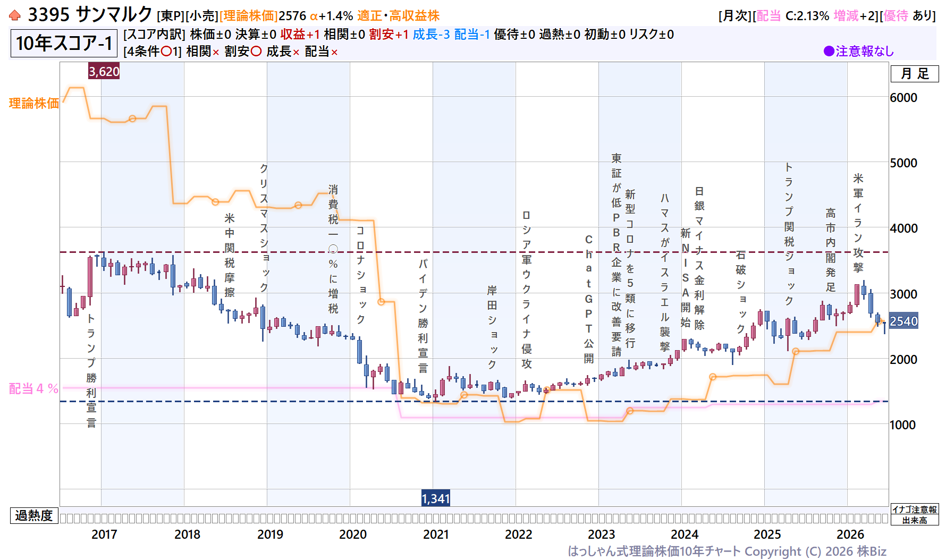Click the はっしゃん式理論株価10年チャート copyright text
The image size is (946, 560).
point(727,551)
